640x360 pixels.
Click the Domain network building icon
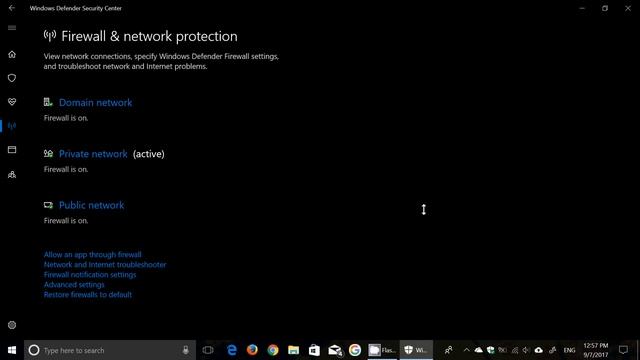(48, 102)
